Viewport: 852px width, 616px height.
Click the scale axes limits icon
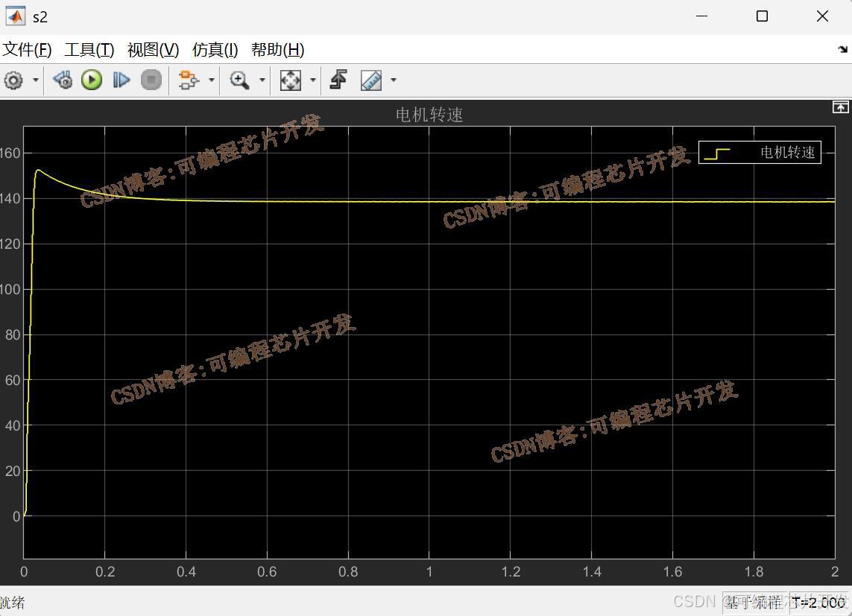click(x=290, y=80)
